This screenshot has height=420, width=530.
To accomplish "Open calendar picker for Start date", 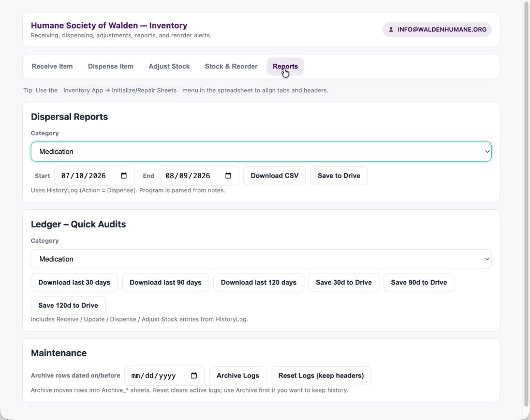I will tap(124, 176).
